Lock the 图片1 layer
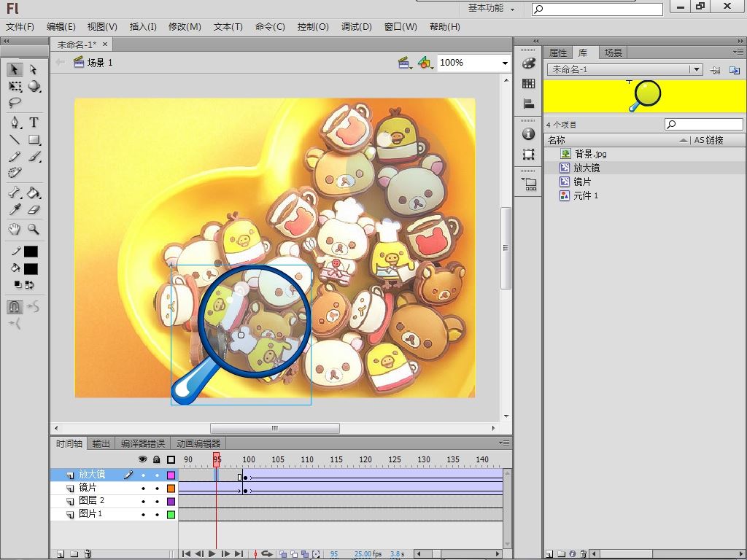This screenshot has width=747, height=560. pos(157,515)
